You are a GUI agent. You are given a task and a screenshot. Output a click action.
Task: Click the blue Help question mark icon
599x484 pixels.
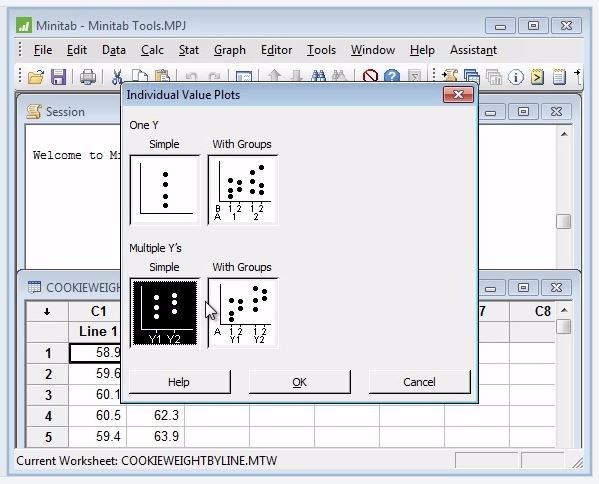pyautogui.click(x=392, y=76)
